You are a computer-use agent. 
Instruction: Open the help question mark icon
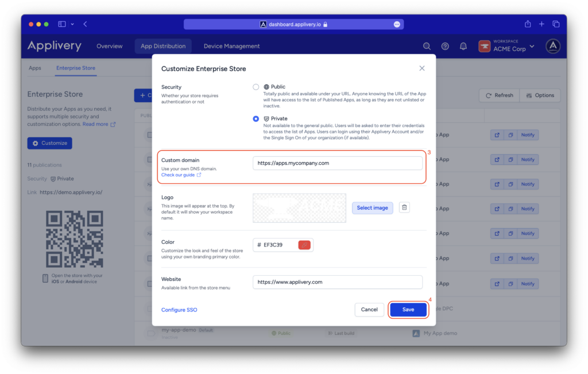click(445, 46)
